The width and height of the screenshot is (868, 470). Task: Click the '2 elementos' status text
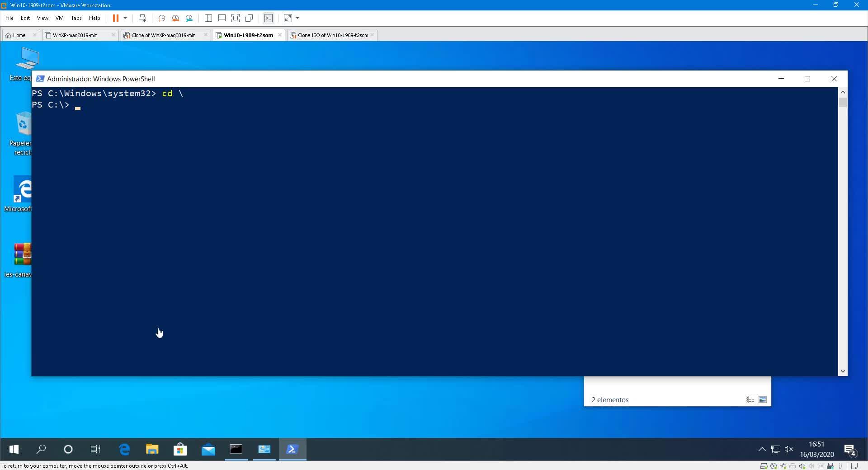[x=610, y=400]
